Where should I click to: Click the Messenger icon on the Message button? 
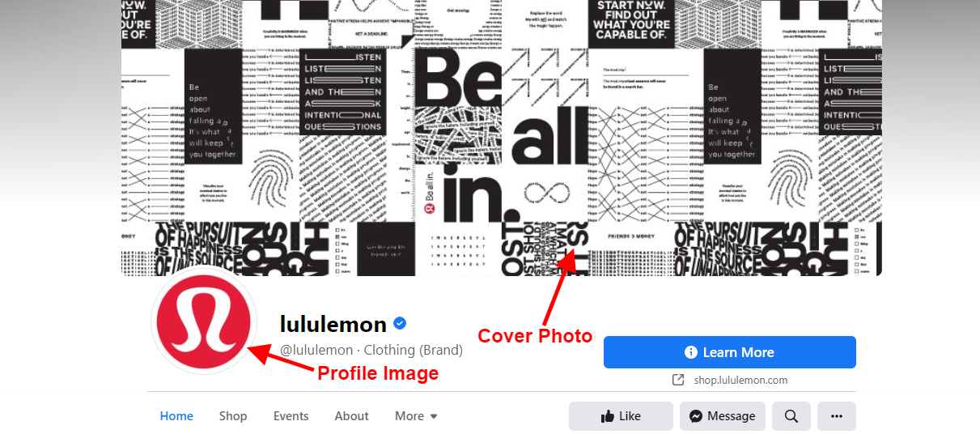(695, 416)
